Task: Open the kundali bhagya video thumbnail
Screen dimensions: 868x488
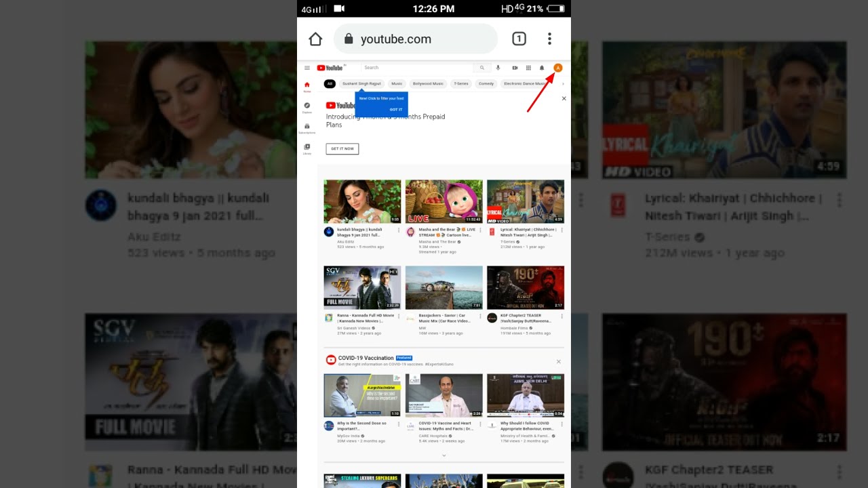Action: tap(362, 201)
